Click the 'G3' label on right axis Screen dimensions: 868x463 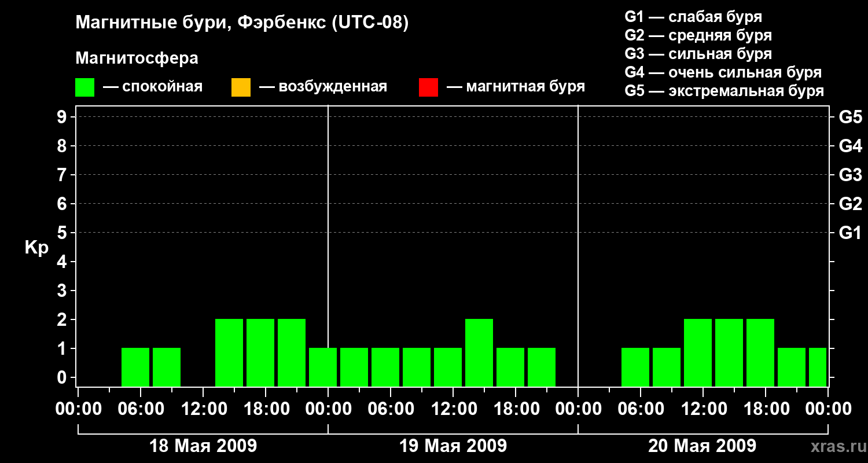pyautogui.click(x=850, y=175)
